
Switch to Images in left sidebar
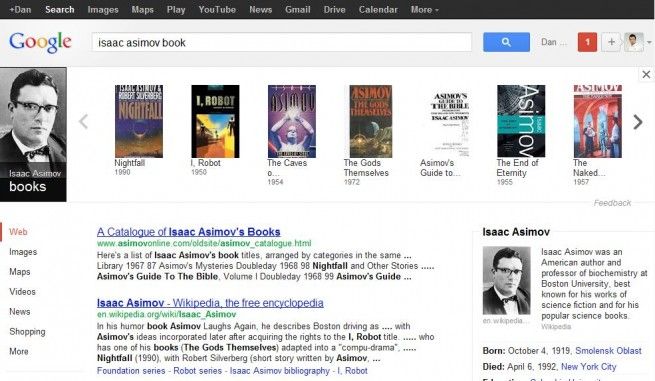point(23,252)
